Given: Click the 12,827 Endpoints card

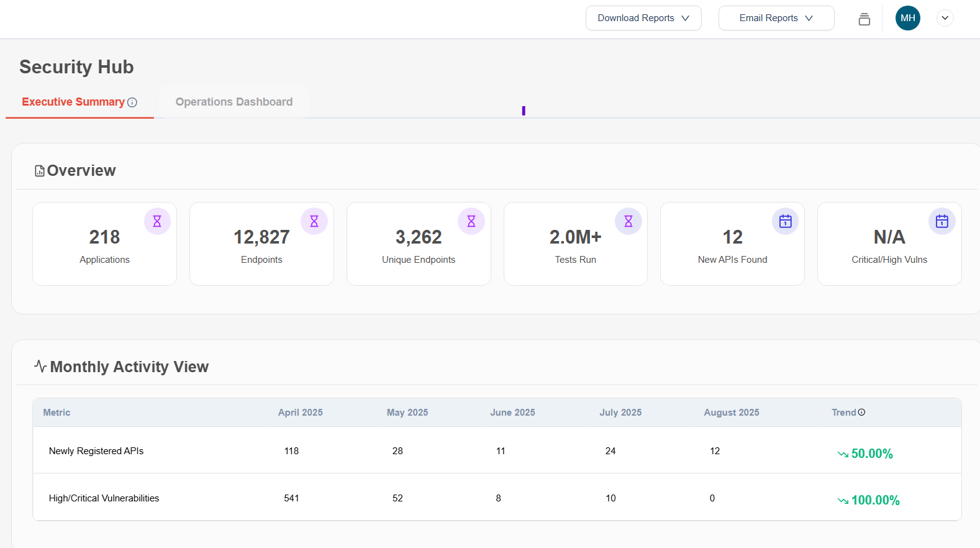Looking at the screenshot, I should click(x=261, y=244).
